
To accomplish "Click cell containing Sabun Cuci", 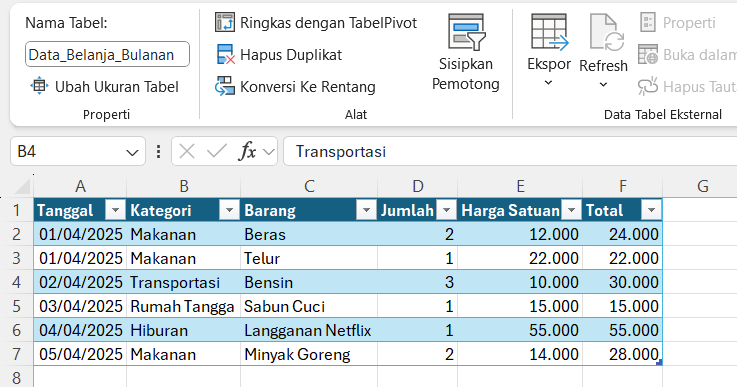I will pyautogui.click(x=309, y=306).
